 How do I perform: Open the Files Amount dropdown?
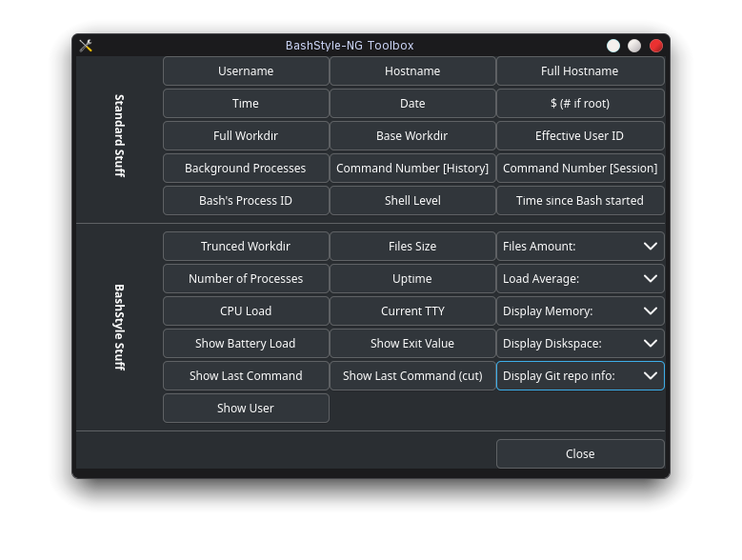[x=580, y=246]
